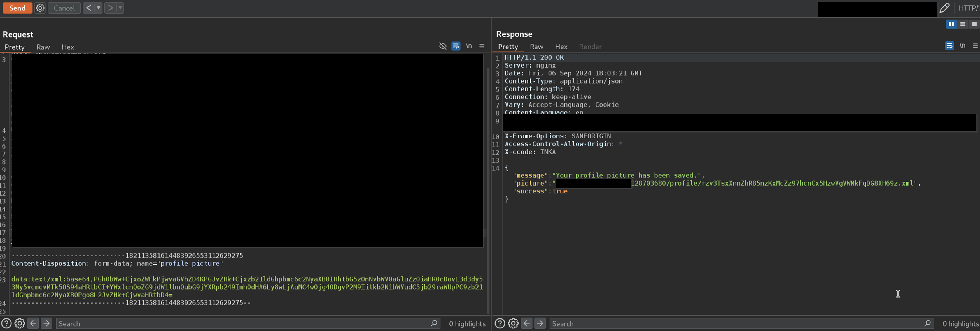This screenshot has height=331, width=980.
Task: Click the "success":true JSON entry
Action: click(540, 191)
